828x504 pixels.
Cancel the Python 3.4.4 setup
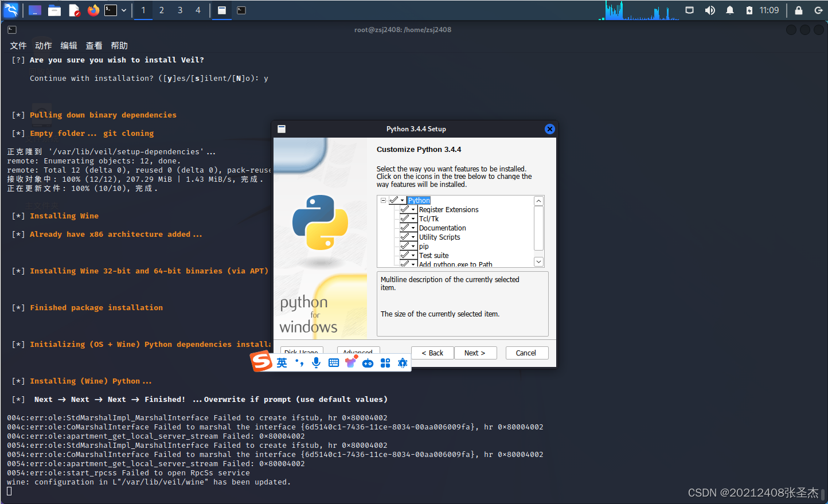tap(527, 353)
